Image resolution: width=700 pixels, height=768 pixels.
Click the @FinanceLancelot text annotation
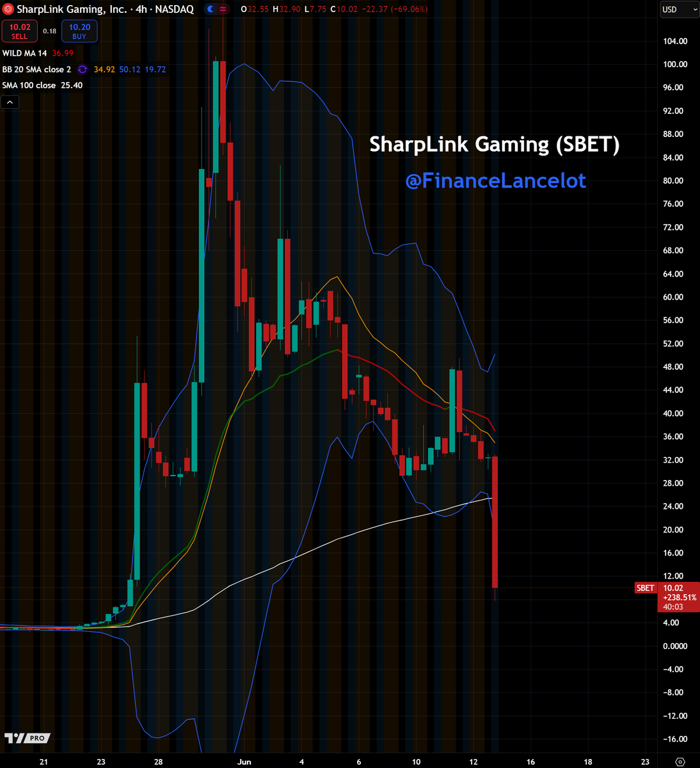pos(496,180)
